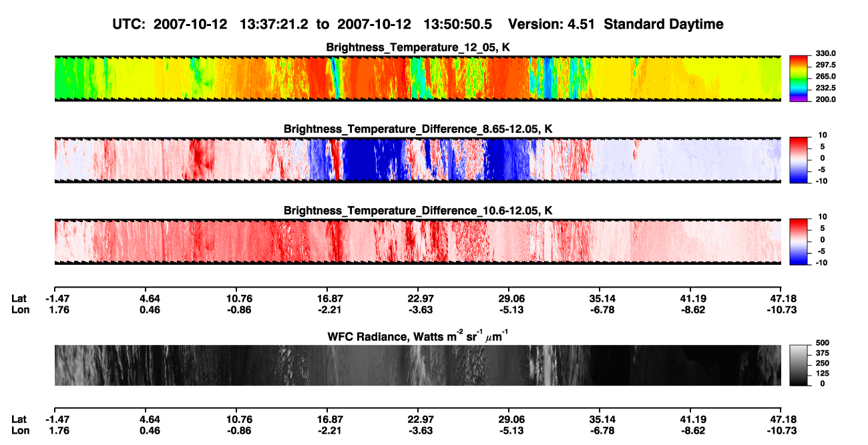Click latitude 35.14 on axis above WFC panel
868x445 pixels.
click(x=600, y=300)
